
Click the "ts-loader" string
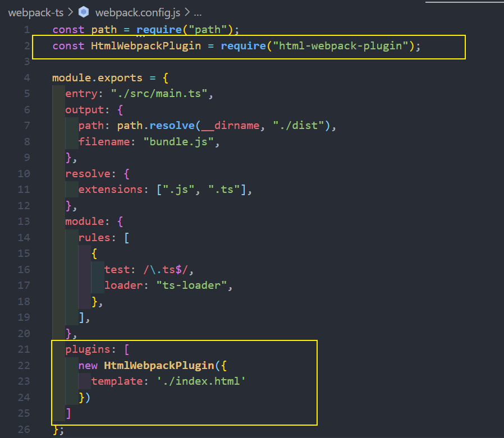pyautogui.click(x=191, y=285)
